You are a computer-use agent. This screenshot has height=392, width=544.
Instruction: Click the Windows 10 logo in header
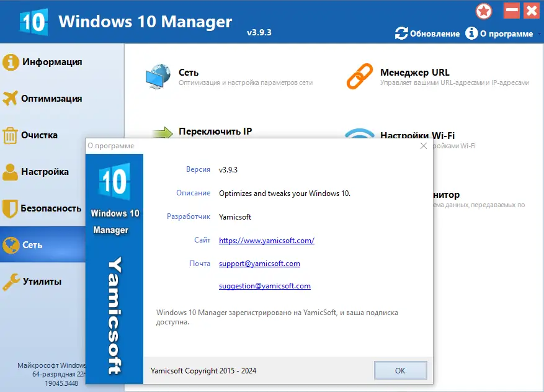click(x=33, y=22)
